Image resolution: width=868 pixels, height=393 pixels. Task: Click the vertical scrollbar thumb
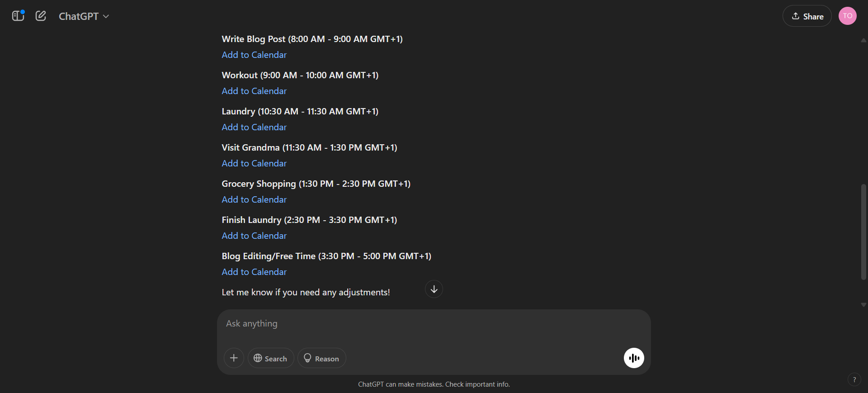click(x=863, y=232)
